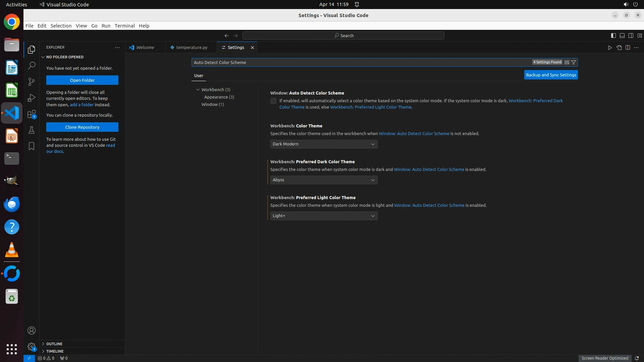Open the Source Control view
This screenshot has height=362, width=644.
click(x=32, y=82)
